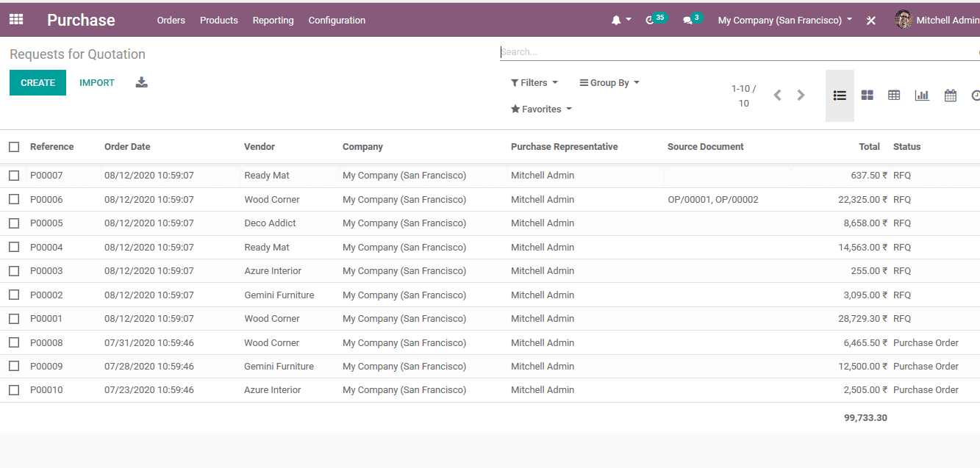Viewport: 980px width, 468px height.
Task: Open conversations icon with 3 badge
Action: [x=692, y=19]
